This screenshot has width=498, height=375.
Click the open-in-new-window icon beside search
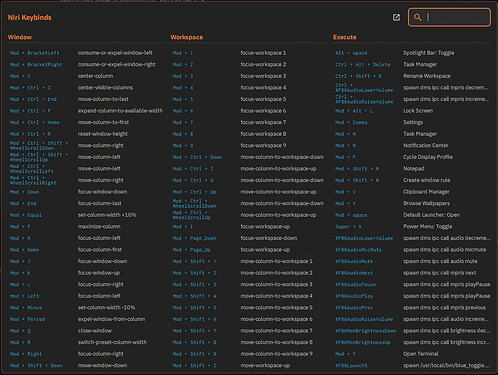[x=396, y=17]
